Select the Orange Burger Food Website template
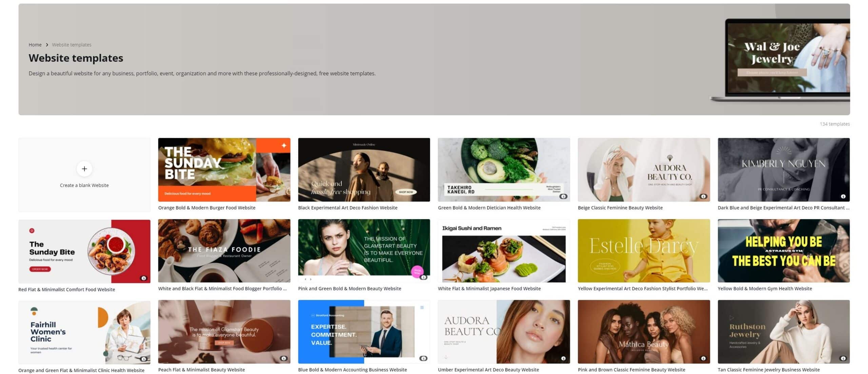This screenshot has height=374, width=868. (x=224, y=169)
